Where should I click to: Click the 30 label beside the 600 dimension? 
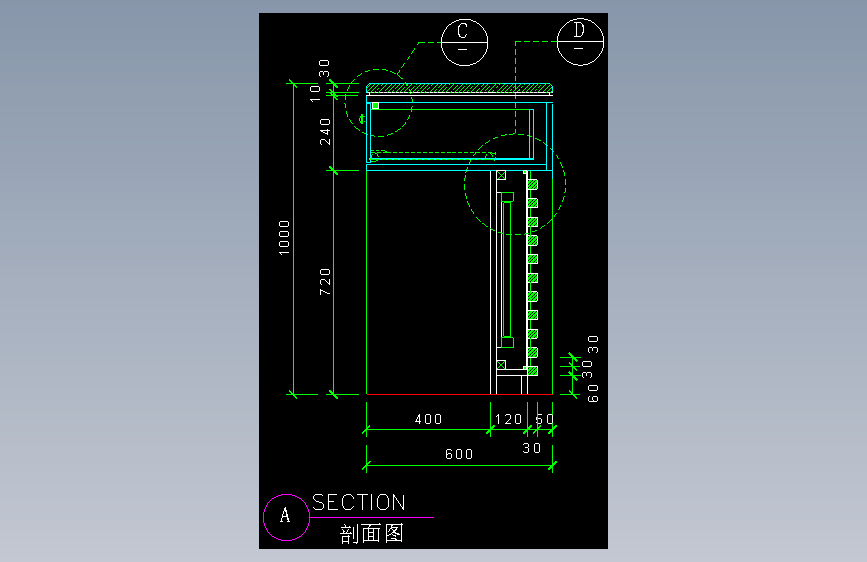pyautogui.click(x=531, y=448)
